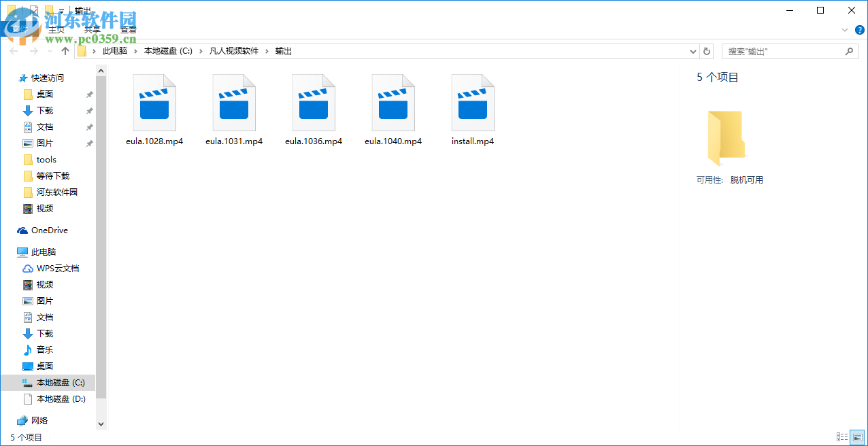The image size is (868, 446).
Task: Click the navigation pane scrollbar thumb
Action: pyautogui.click(x=101, y=237)
